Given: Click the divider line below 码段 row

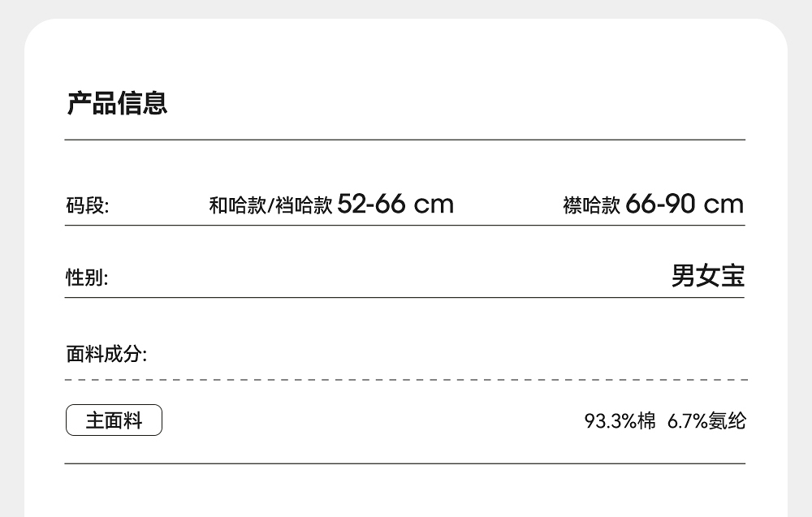Looking at the screenshot, I should tap(406, 225).
